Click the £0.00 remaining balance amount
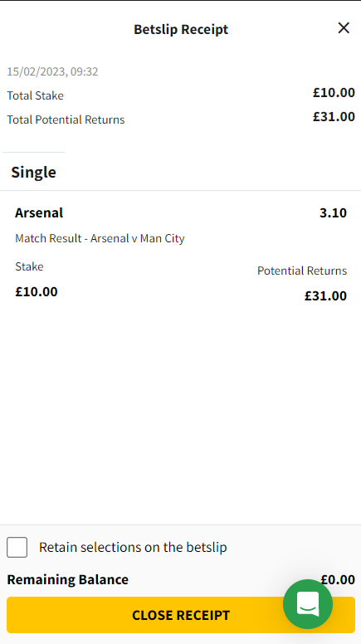 pyautogui.click(x=338, y=579)
